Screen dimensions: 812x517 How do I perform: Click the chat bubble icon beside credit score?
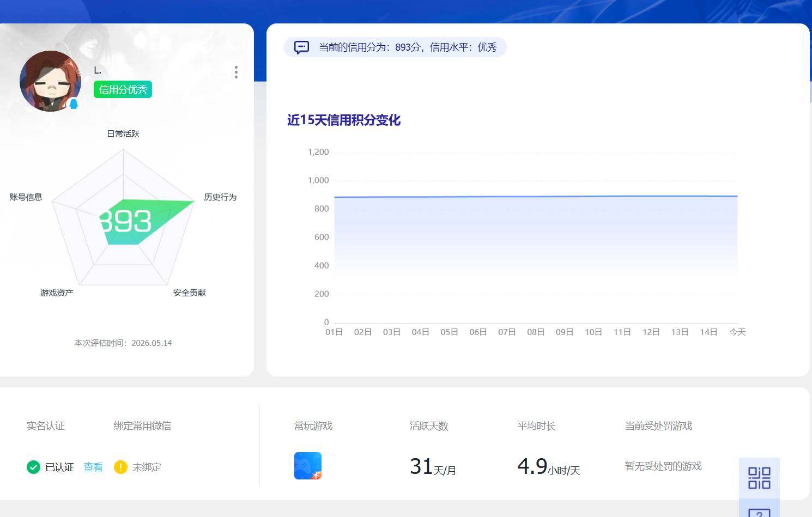301,47
